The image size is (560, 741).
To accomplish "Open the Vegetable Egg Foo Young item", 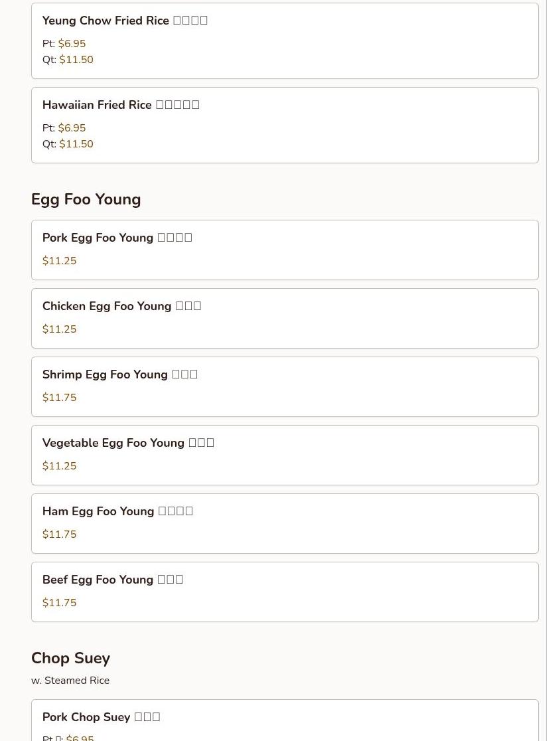I will click(x=128, y=443).
